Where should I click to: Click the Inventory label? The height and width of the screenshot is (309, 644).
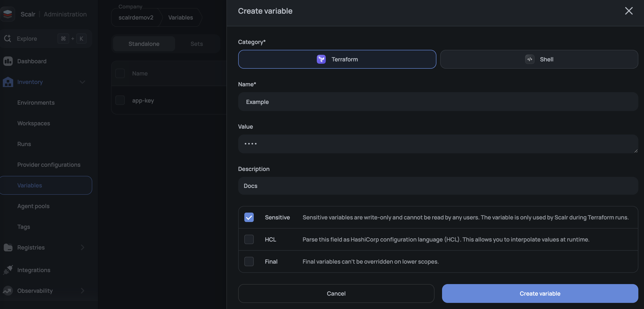pos(30,82)
